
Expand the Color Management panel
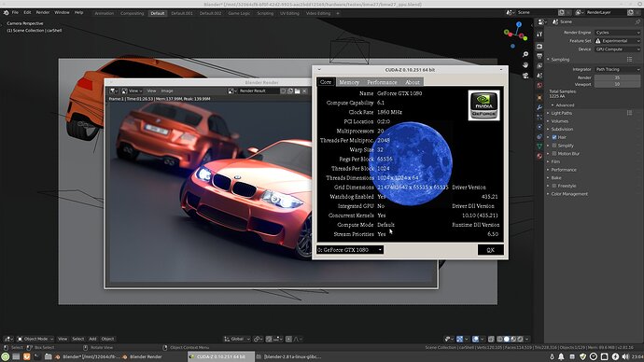click(x=569, y=194)
